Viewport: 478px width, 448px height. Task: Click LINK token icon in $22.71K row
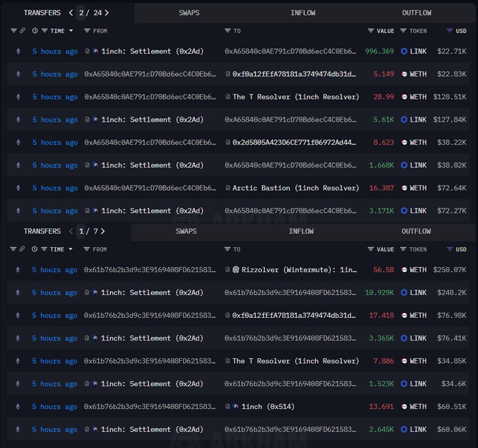click(x=404, y=51)
